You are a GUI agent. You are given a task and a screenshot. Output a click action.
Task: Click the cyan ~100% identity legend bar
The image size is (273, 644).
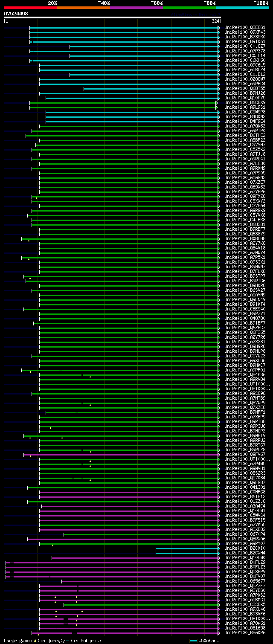click(x=242, y=7)
